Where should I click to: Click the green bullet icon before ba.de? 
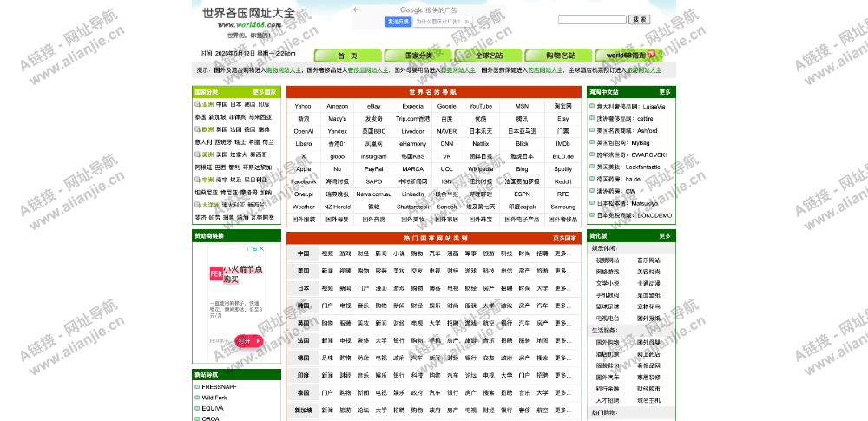click(592, 179)
